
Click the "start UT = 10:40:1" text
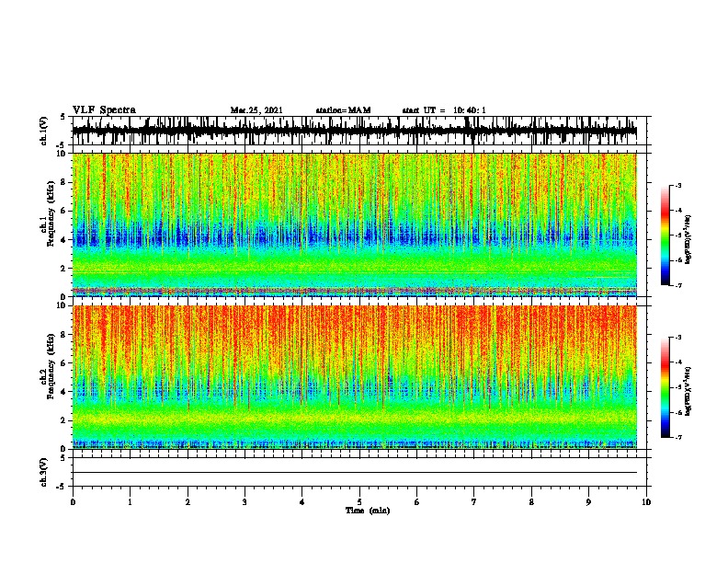(x=444, y=110)
